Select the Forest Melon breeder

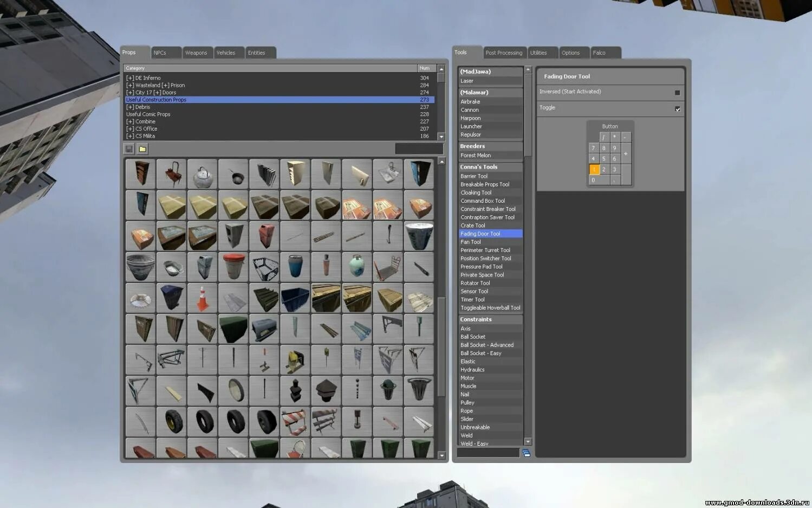coord(490,155)
